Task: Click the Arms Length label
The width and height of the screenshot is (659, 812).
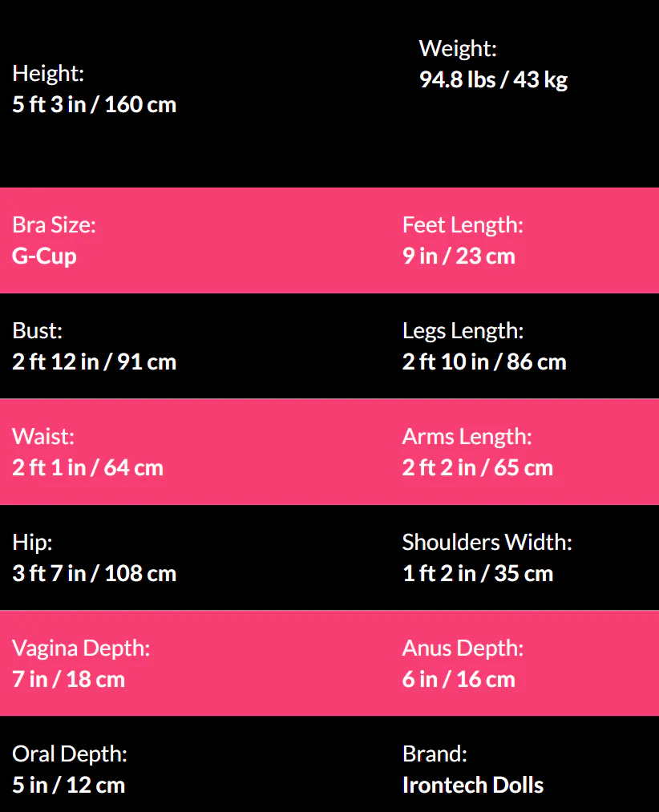Action: [x=467, y=437]
